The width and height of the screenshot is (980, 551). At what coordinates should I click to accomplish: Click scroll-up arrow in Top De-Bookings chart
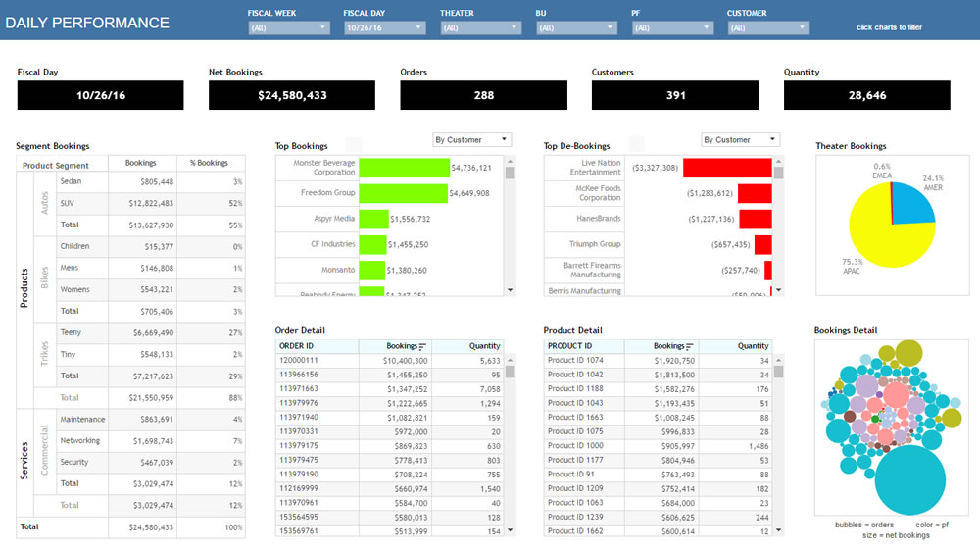coord(778,161)
